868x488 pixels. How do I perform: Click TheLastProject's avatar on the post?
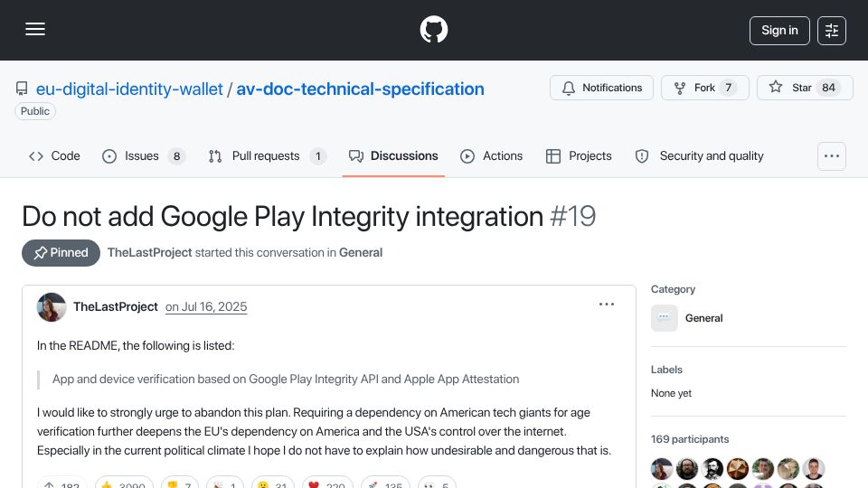pos(52,307)
